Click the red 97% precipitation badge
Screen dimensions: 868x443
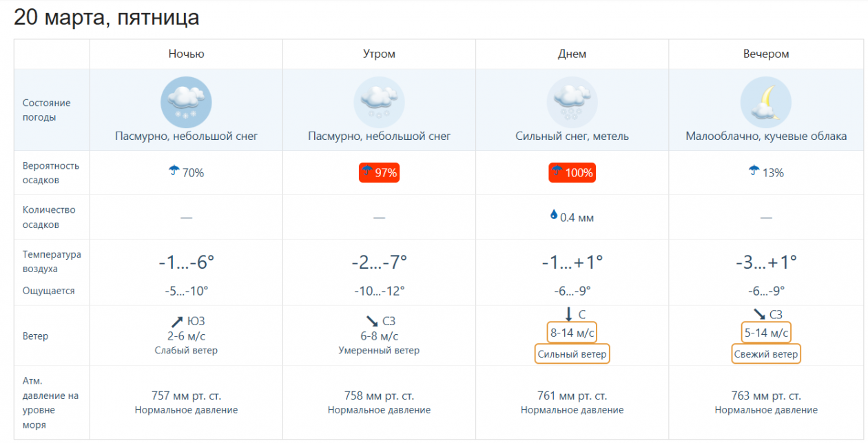tap(379, 173)
